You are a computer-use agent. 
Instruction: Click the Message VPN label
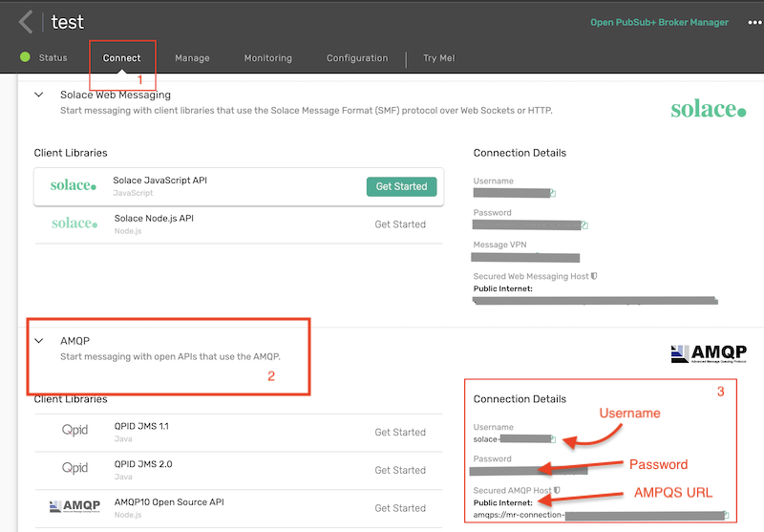(x=499, y=245)
